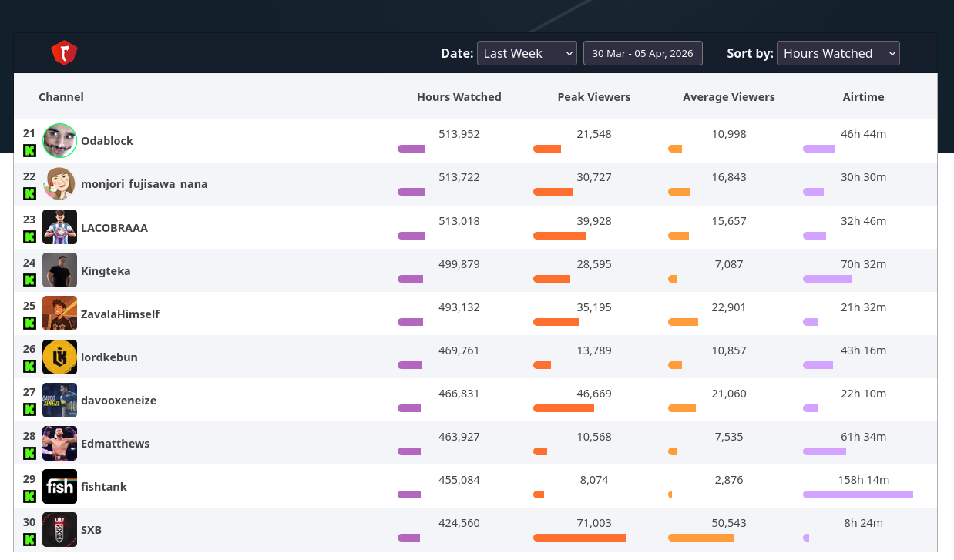Click Odablock's hours watched value 513,952
This screenshot has width=954, height=560.
[459, 134]
